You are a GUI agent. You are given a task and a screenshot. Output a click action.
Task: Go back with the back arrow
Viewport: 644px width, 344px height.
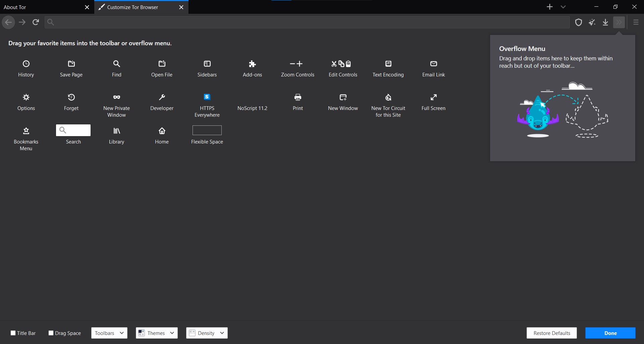point(8,22)
